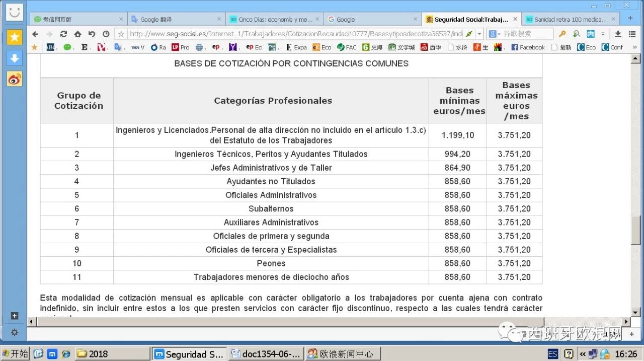
Task: Open the download manager toolbar icon
Action: click(618, 34)
